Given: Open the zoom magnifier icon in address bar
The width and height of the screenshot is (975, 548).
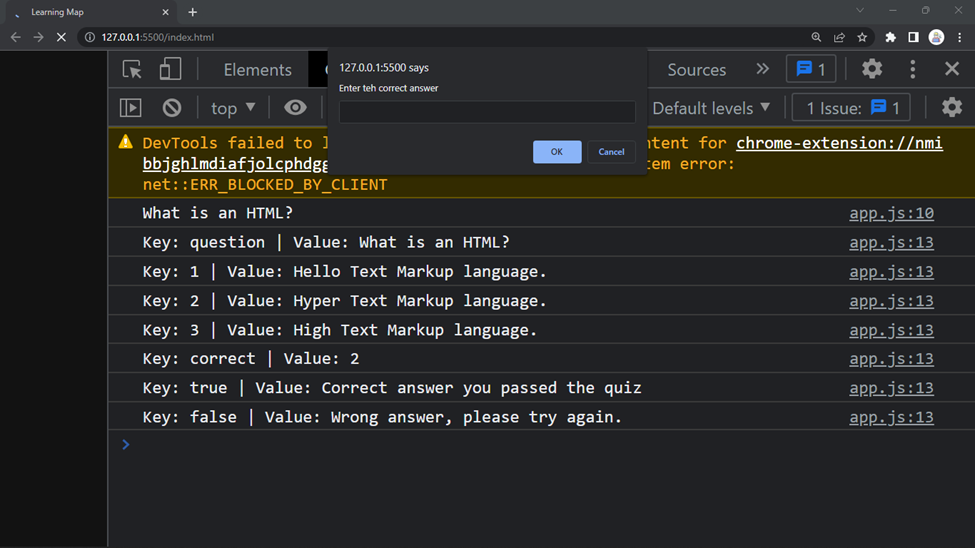Looking at the screenshot, I should tap(816, 37).
